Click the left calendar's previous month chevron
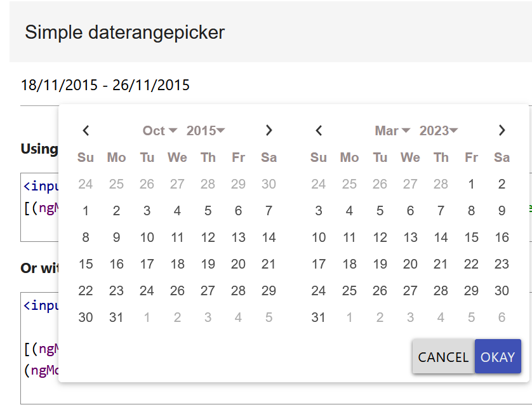This screenshot has width=532, height=407. coord(86,130)
